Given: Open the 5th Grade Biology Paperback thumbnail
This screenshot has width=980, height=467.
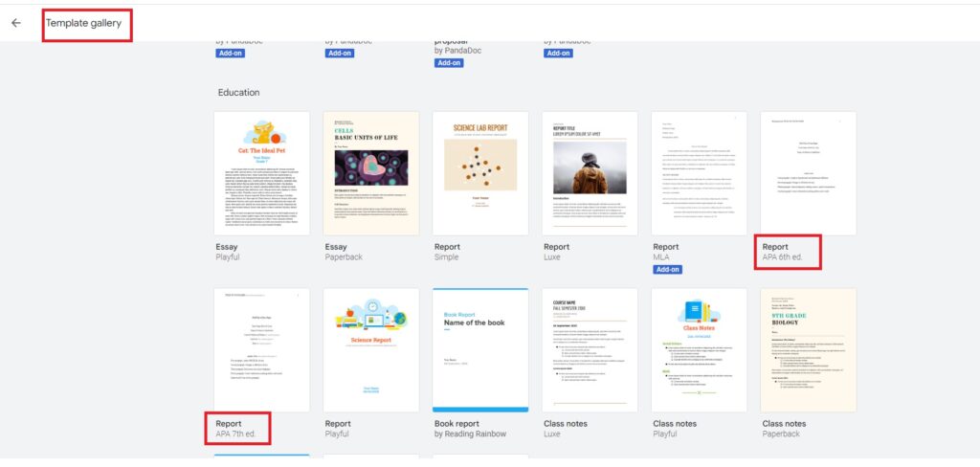Looking at the screenshot, I should tap(809, 350).
